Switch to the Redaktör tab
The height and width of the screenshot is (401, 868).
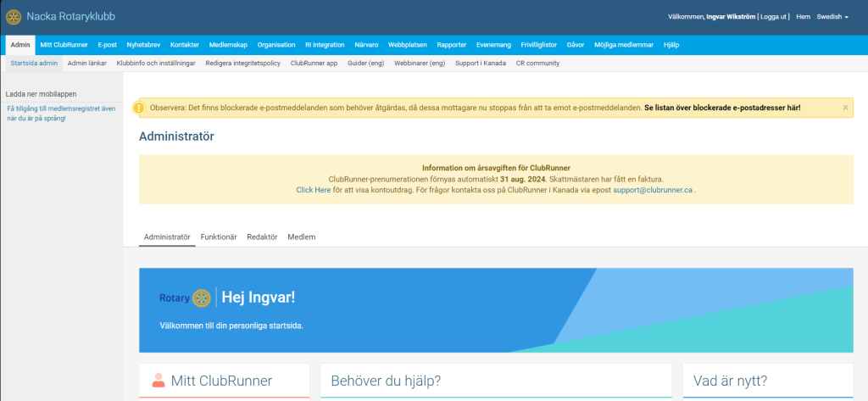[262, 237]
